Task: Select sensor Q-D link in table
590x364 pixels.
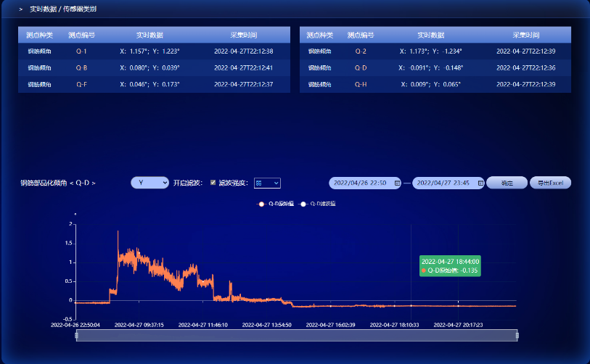Action: click(x=361, y=68)
